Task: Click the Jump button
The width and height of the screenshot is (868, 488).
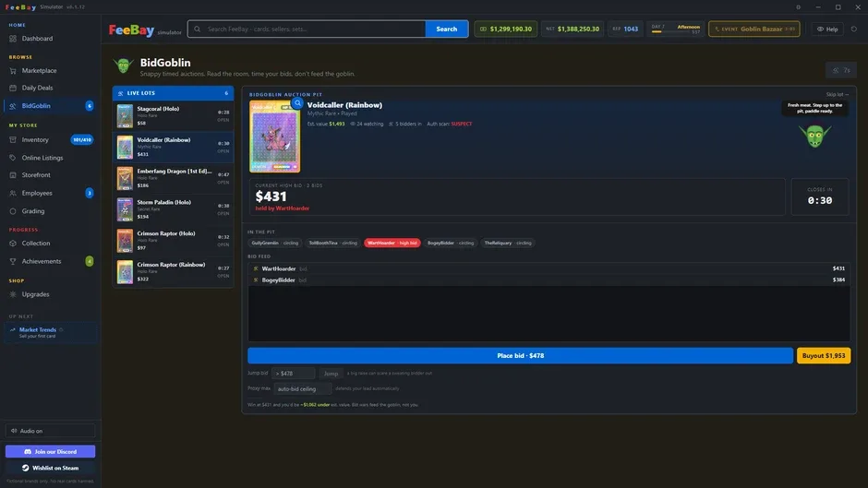Action: [331, 374]
